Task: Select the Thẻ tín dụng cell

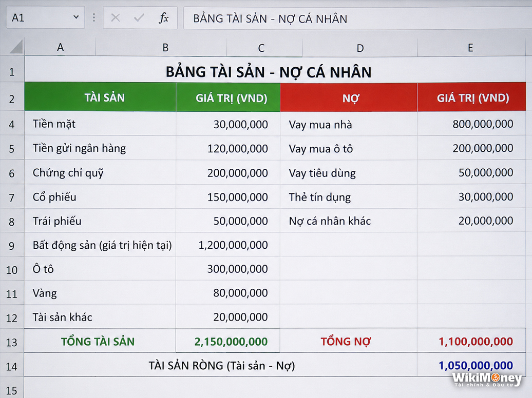Action: click(349, 197)
